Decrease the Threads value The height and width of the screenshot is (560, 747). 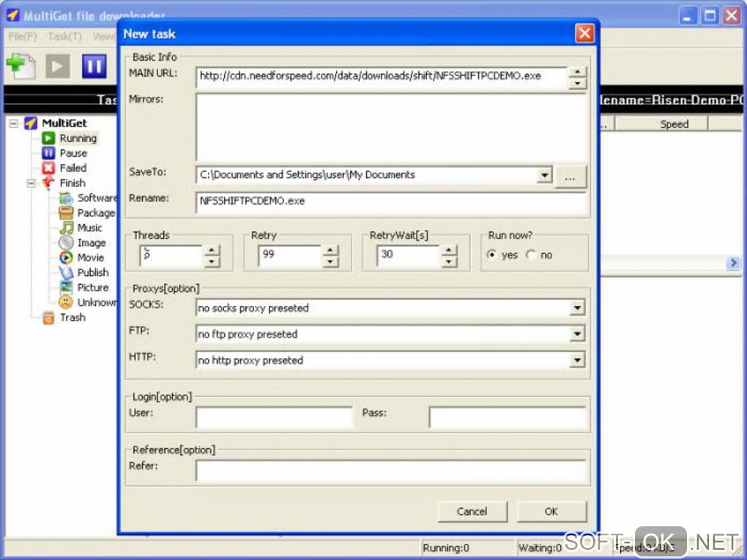tap(212, 261)
